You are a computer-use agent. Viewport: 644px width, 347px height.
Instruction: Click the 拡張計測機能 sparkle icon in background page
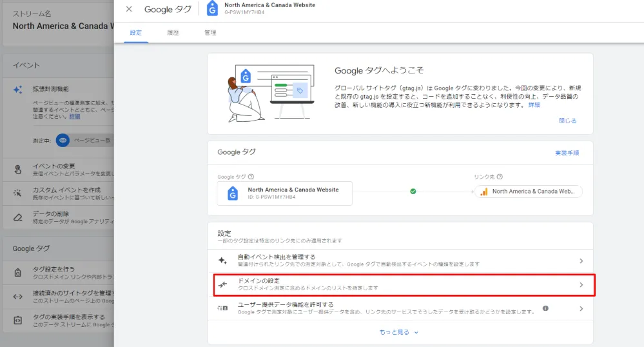(x=17, y=90)
